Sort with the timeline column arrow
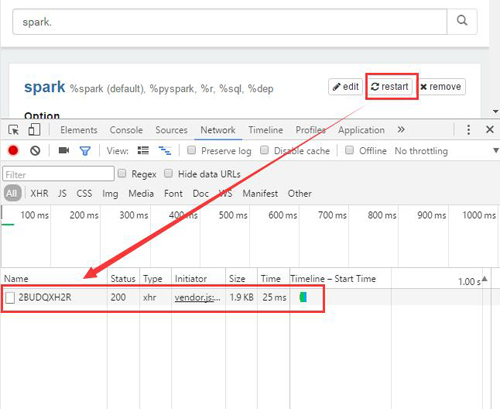Viewport: 500px width, 409px height. coord(485,279)
